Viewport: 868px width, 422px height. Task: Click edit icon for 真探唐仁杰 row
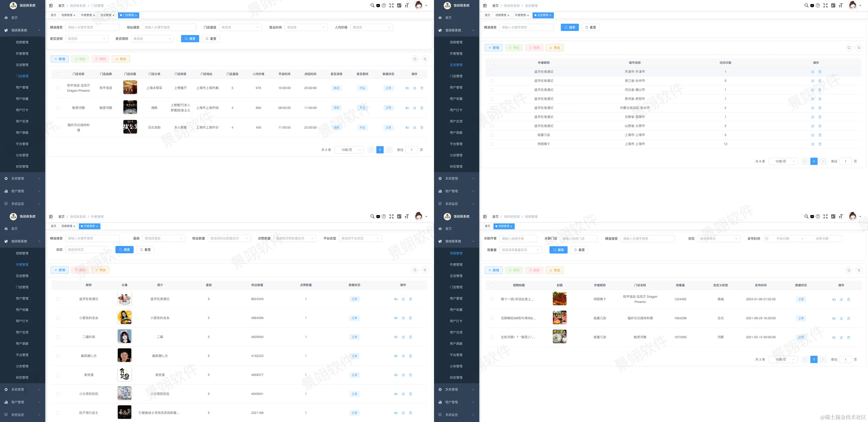point(403,356)
